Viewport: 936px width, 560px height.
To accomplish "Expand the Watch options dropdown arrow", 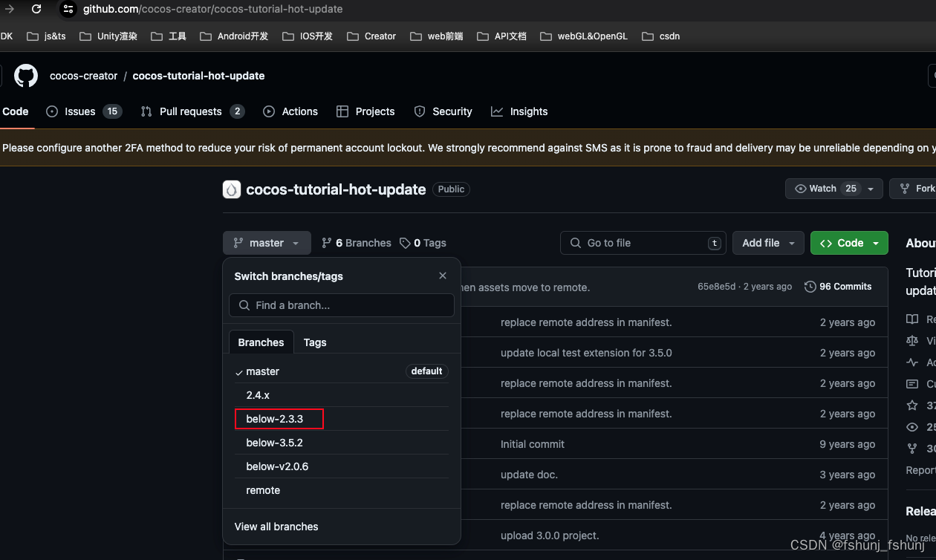I will click(871, 189).
